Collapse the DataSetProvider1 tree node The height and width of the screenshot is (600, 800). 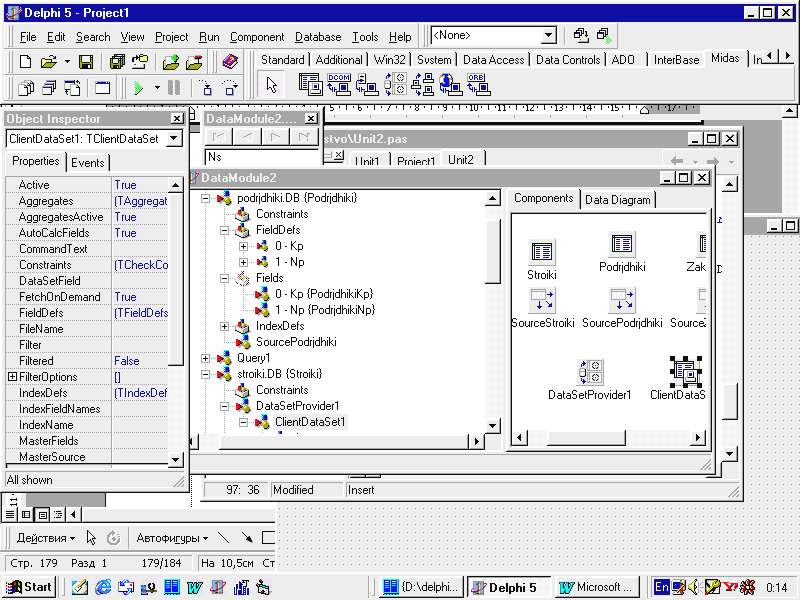pyautogui.click(x=224, y=406)
